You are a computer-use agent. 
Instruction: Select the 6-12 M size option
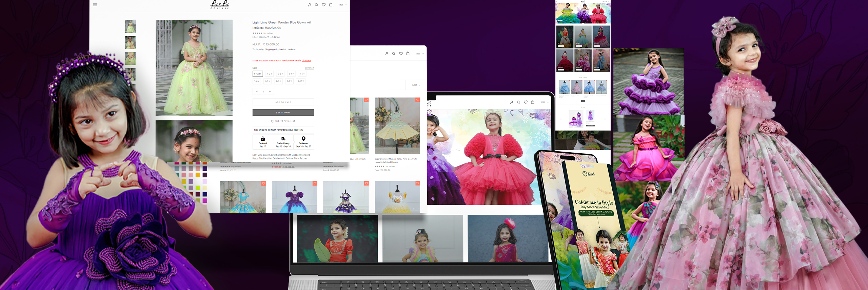[258, 74]
